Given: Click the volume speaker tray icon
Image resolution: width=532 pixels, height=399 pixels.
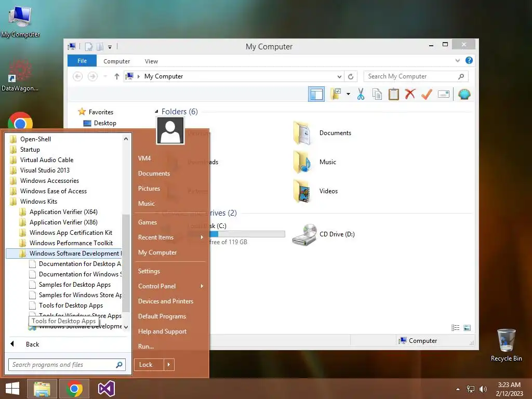Looking at the screenshot, I should point(483,389).
